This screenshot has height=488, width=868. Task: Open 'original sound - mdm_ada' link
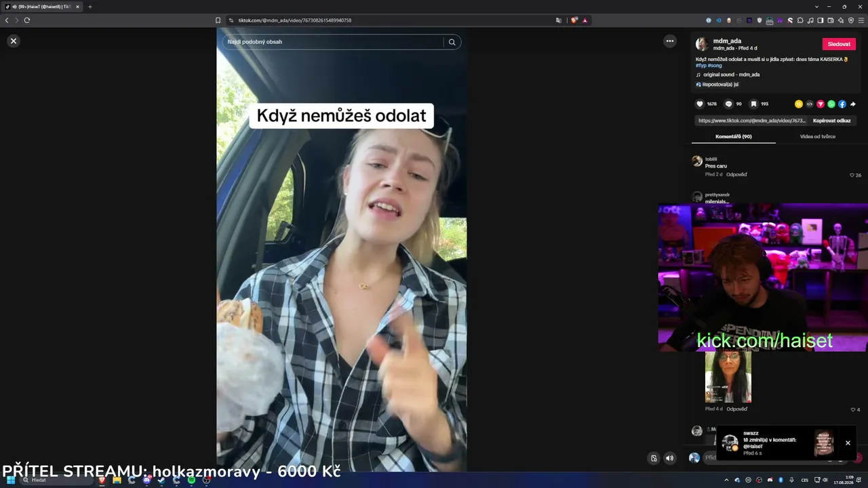[731, 75]
